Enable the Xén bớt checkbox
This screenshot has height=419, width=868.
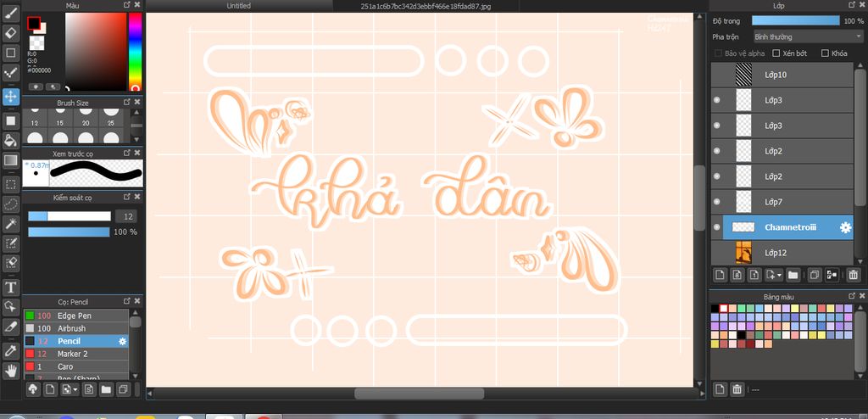click(x=776, y=53)
